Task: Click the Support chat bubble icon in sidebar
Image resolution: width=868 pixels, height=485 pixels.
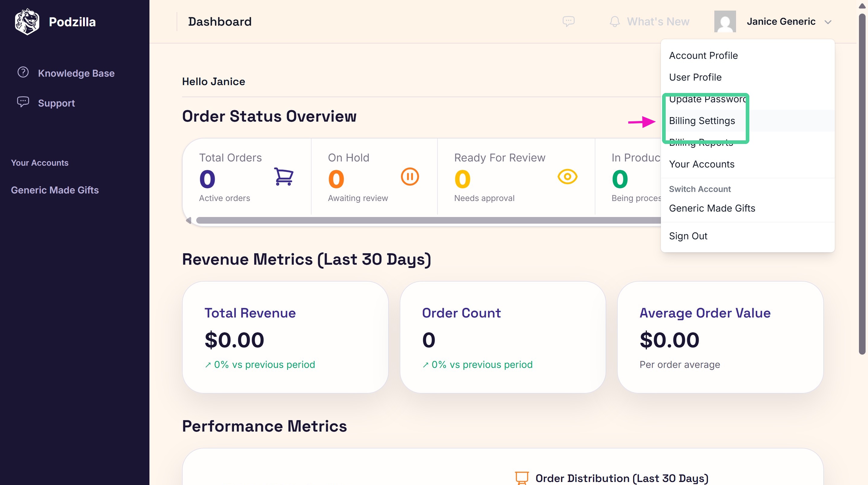Action: point(23,102)
